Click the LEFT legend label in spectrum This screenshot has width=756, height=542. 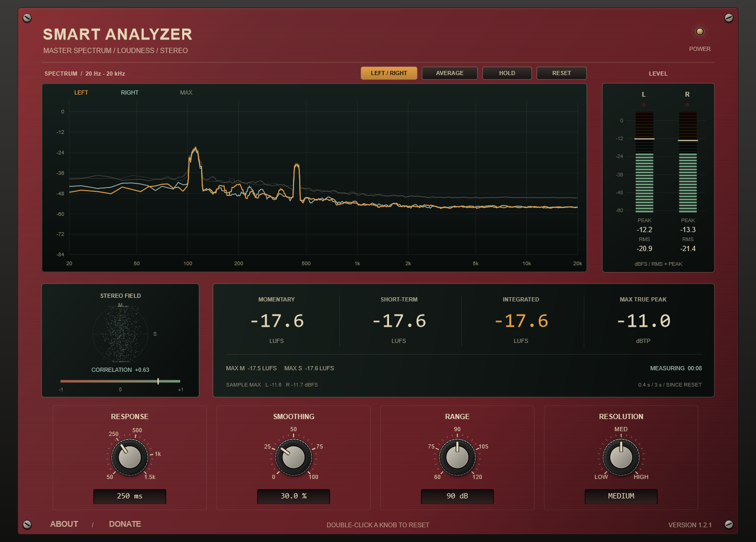pyautogui.click(x=81, y=92)
